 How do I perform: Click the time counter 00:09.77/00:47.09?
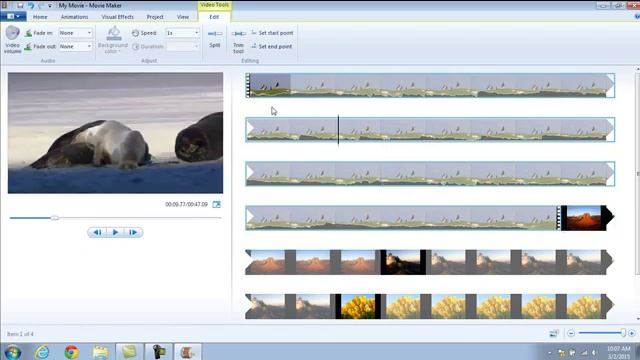click(x=187, y=204)
